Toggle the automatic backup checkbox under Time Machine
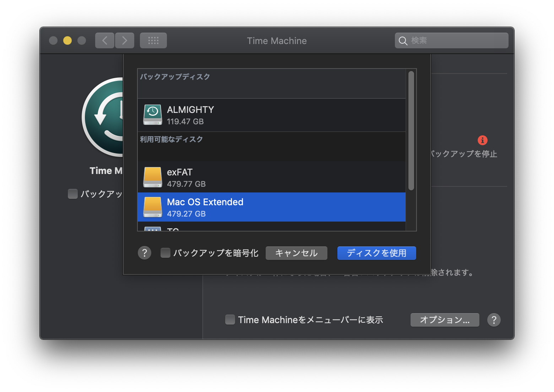Viewport: 554px width, 392px height. 73,194
